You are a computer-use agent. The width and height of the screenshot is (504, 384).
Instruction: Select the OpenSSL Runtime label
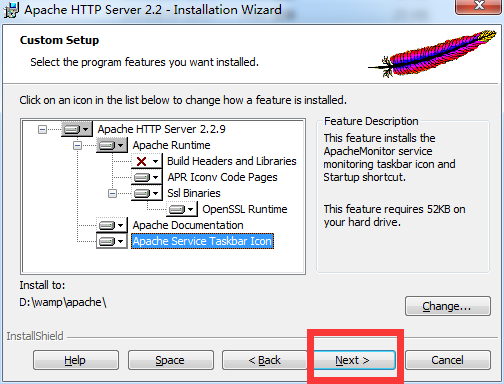click(x=245, y=209)
